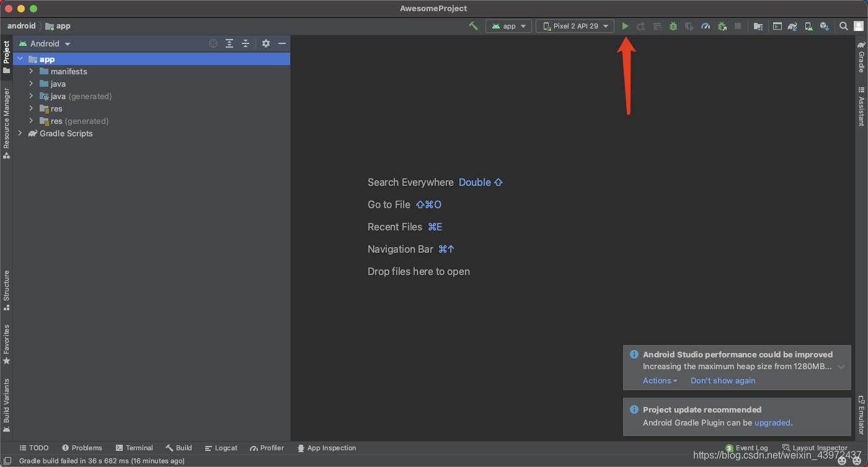Open the Terminal tool window tab
The width and height of the screenshot is (868, 467).
click(x=134, y=448)
